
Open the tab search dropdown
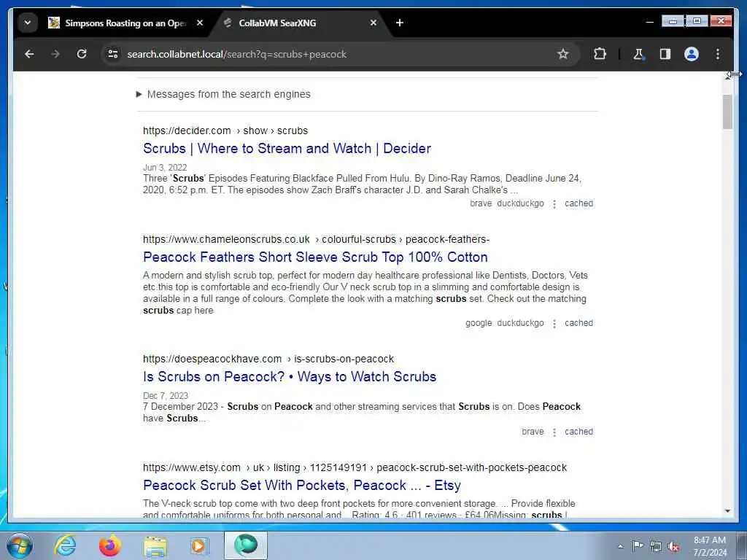point(28,23)
